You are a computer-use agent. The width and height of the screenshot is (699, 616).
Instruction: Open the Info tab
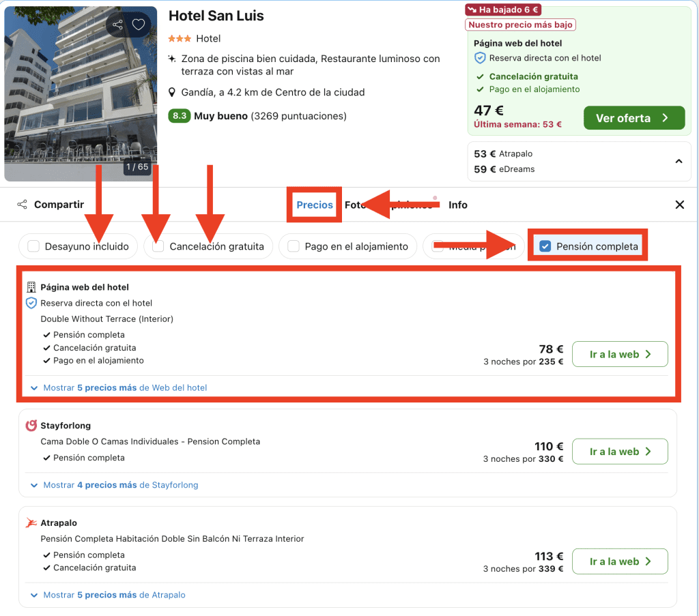pos(458,205)
